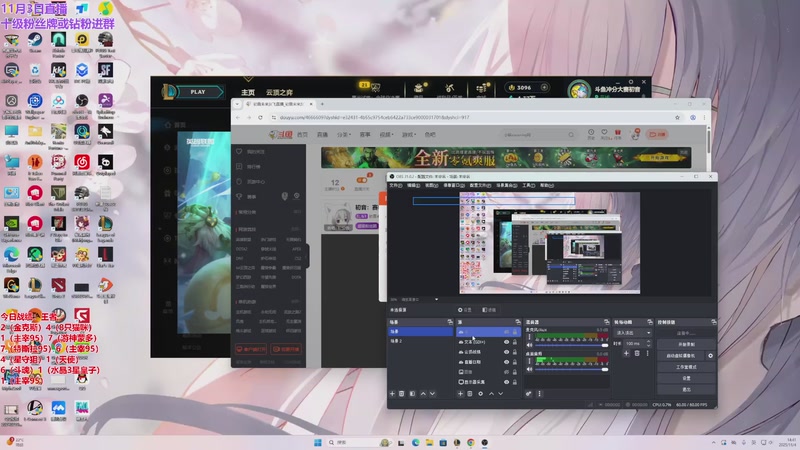800x450 pixels.
Task: Toggle visibility of 直播日期 source
Action: pyautogui.click(x=506, y=362)
